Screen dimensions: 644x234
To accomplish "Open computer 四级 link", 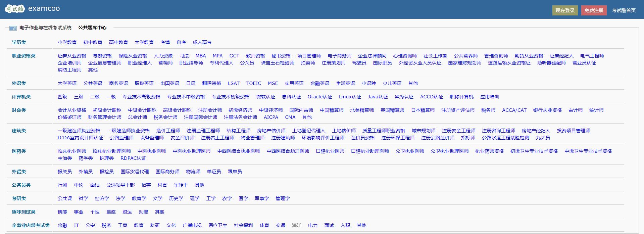I will pyautogui.click(x=62, y=97).
